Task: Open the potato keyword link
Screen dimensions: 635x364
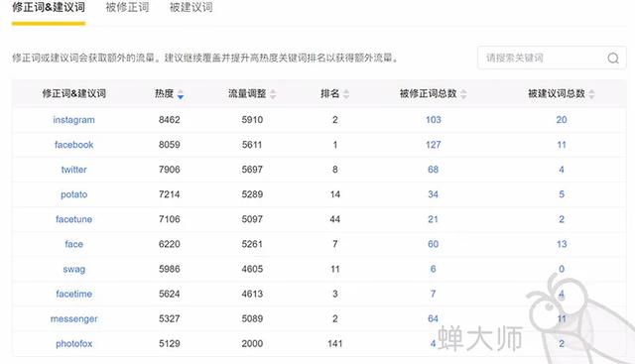Action: coord(73,194)
